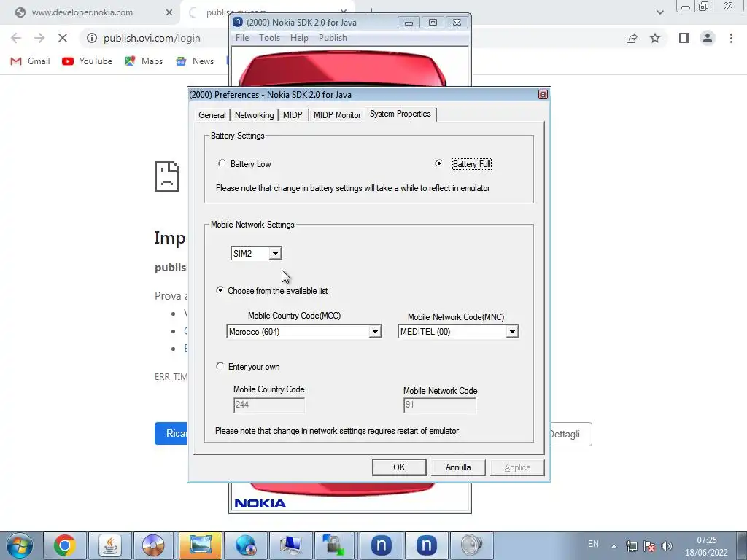This screenshot has width=747, height=560.
Task: Click the Chrome address bar URL
Action: click(x=152, y=38)
